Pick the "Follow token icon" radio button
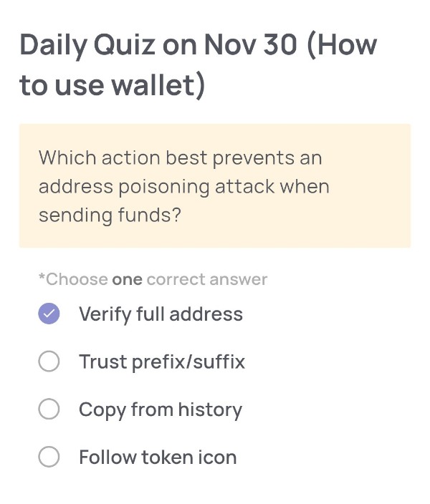 [x=49, y=457]
